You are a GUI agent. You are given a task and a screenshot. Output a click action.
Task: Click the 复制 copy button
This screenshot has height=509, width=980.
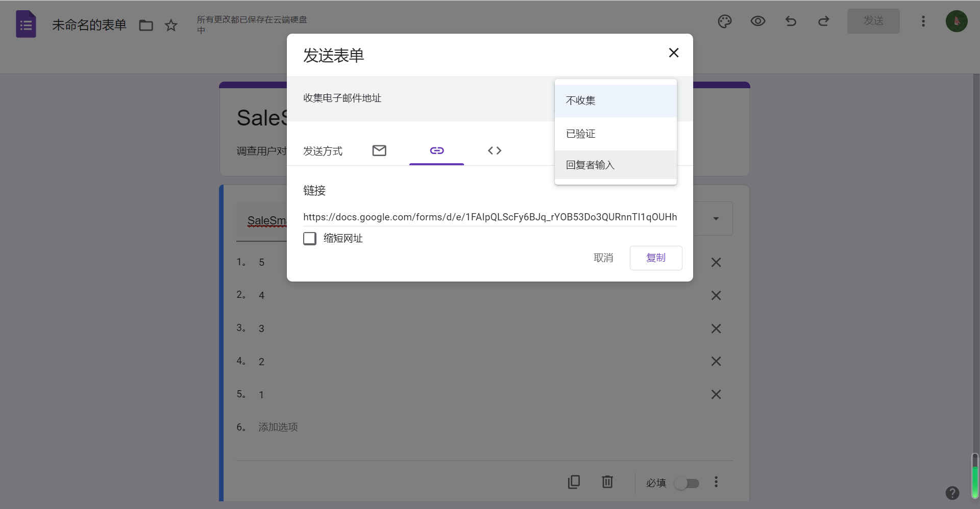tap(655, 258)
